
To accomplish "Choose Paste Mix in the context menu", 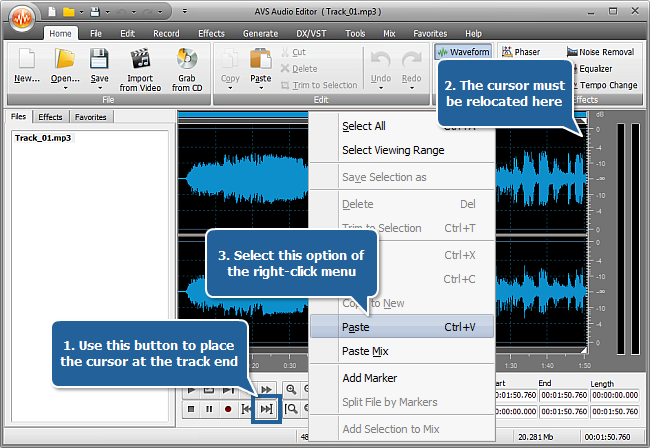I will click(402, 351).
